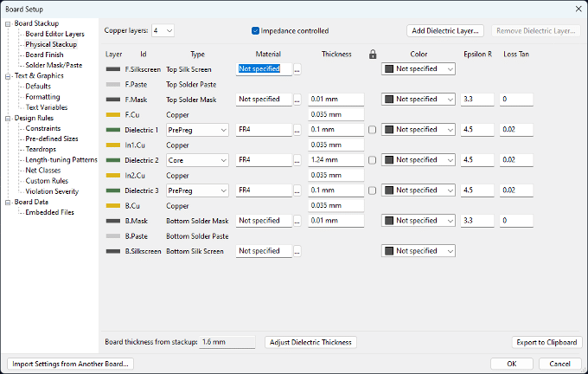This screenshot has width=588, height=374.
Task: Open the F.Silkscreen color dropdown
Action: click(x=419, y=69)
